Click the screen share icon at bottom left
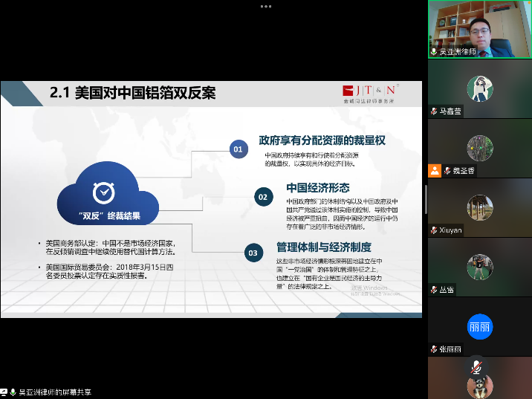Screen dimensions: 532x399 [x=4, y=392]
